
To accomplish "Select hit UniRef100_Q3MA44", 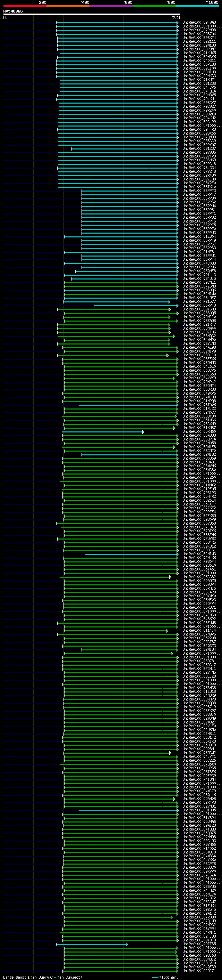I will [x=199, y=328].
